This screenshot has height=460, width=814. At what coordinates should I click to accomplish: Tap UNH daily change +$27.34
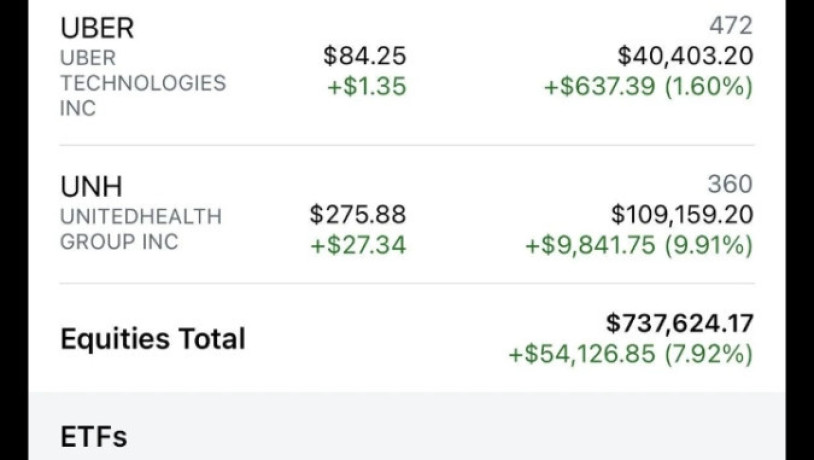point(359,245)
